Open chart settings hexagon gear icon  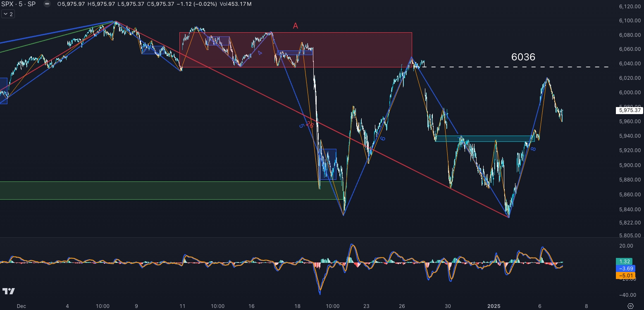tap(630, 306)
